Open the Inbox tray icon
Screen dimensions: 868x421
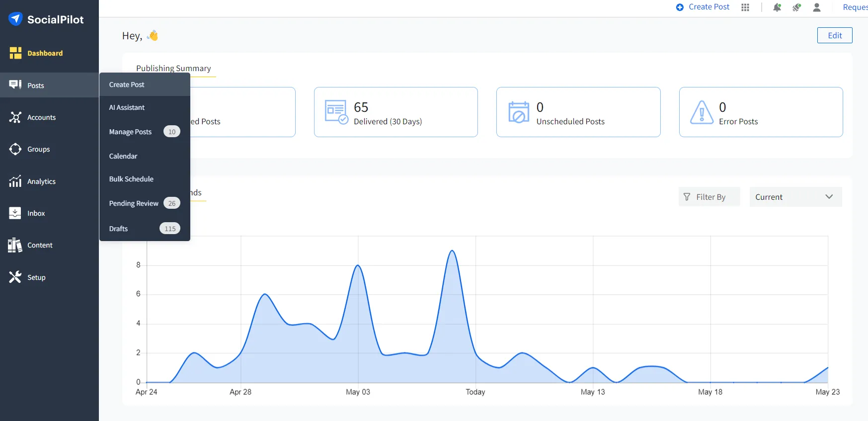pos(15,213)
